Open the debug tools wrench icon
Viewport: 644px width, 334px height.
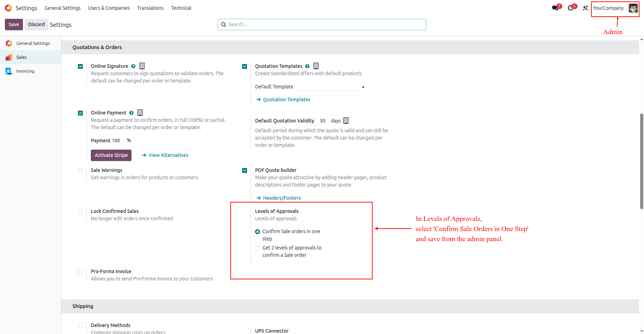tap(585, 8)
